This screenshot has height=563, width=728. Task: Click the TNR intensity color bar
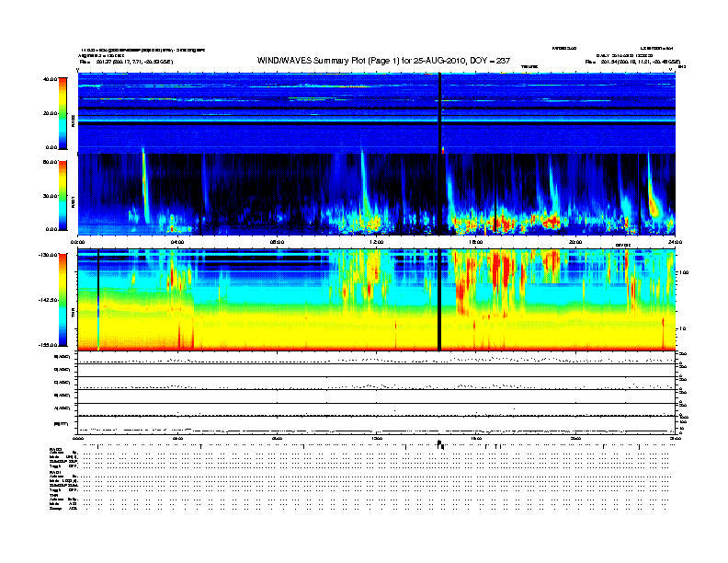[63, 300]
